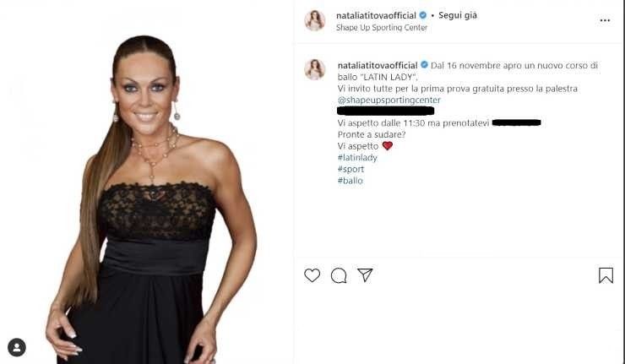This screenshot has height=364, width=625.
Task: Open the header profile avatar
Action: coord(315,20)
